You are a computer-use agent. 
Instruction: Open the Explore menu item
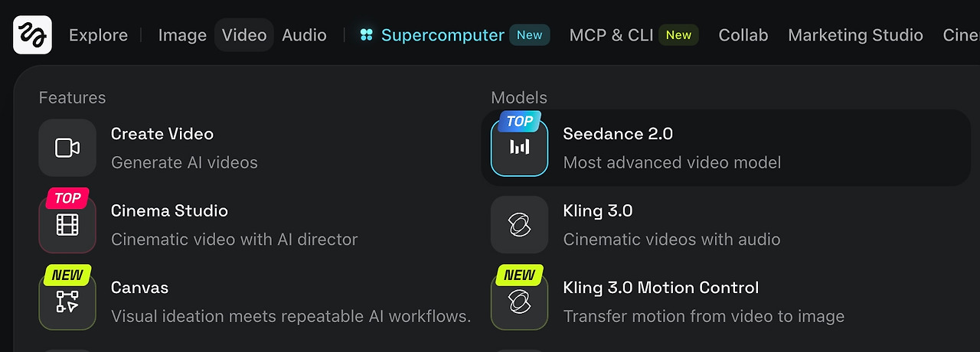point(98,35)
